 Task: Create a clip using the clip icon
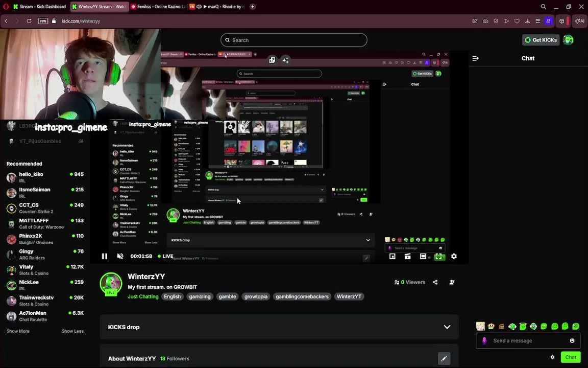408,256
